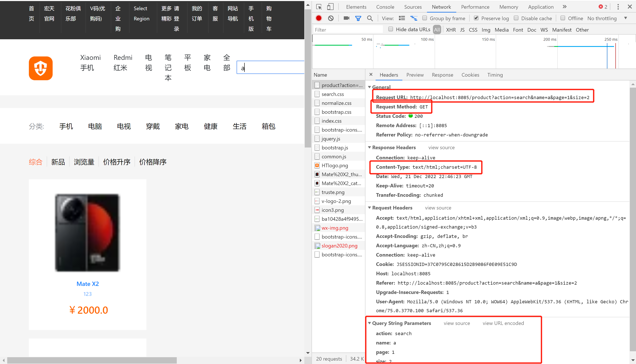Check the Offline checkbox
636x364 pixels.
click(x=563, y=18)
